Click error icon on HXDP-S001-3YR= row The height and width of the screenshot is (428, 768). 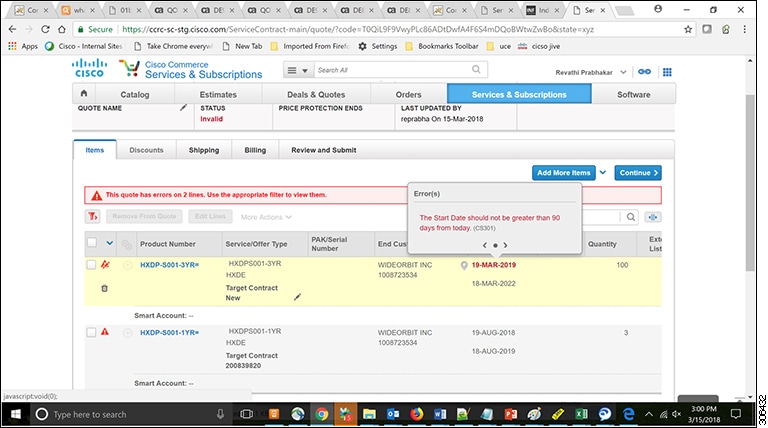[105, 265]
